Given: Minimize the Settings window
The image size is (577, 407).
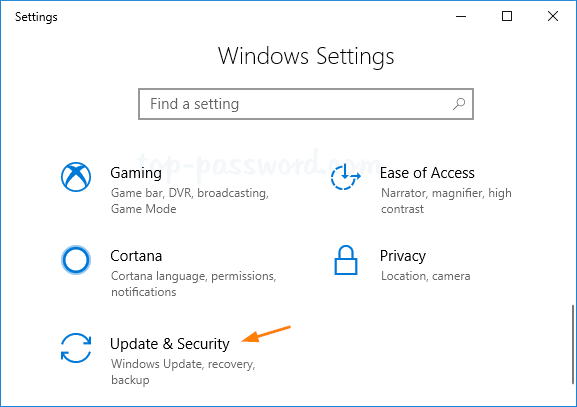Looking at the screenshot, I should pos(461,16).
